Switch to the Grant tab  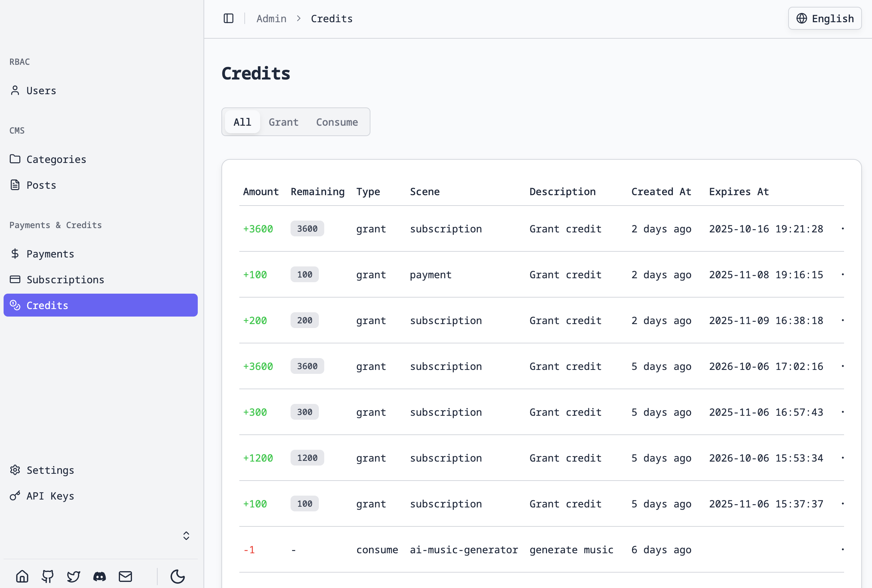point(283,122)
